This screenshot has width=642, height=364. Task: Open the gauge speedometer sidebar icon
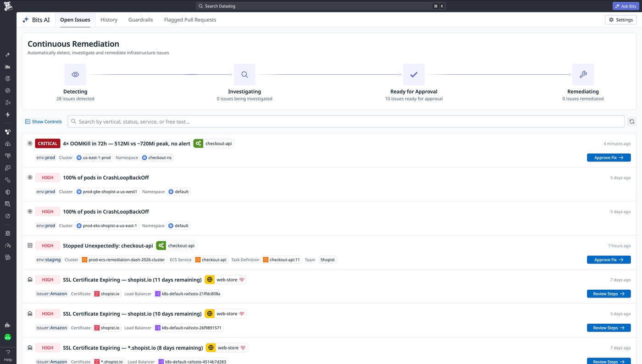pos(8,245)
